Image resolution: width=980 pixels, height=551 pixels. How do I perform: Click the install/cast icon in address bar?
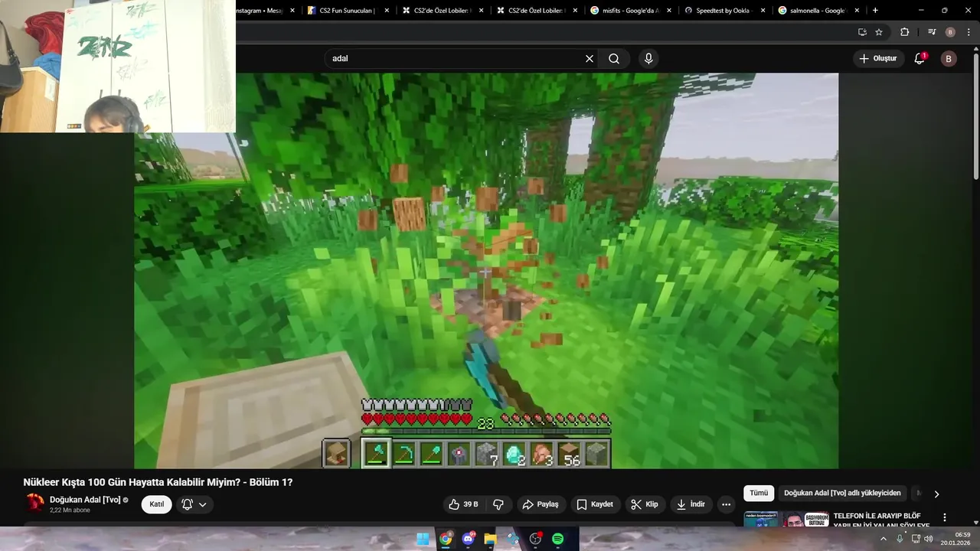pos(862,32)
